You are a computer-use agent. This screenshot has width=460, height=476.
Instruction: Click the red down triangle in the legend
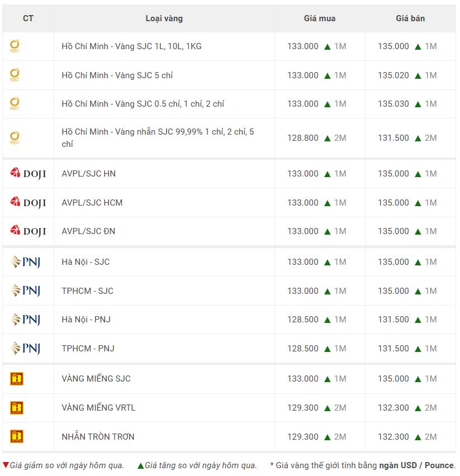click(6, 465)
